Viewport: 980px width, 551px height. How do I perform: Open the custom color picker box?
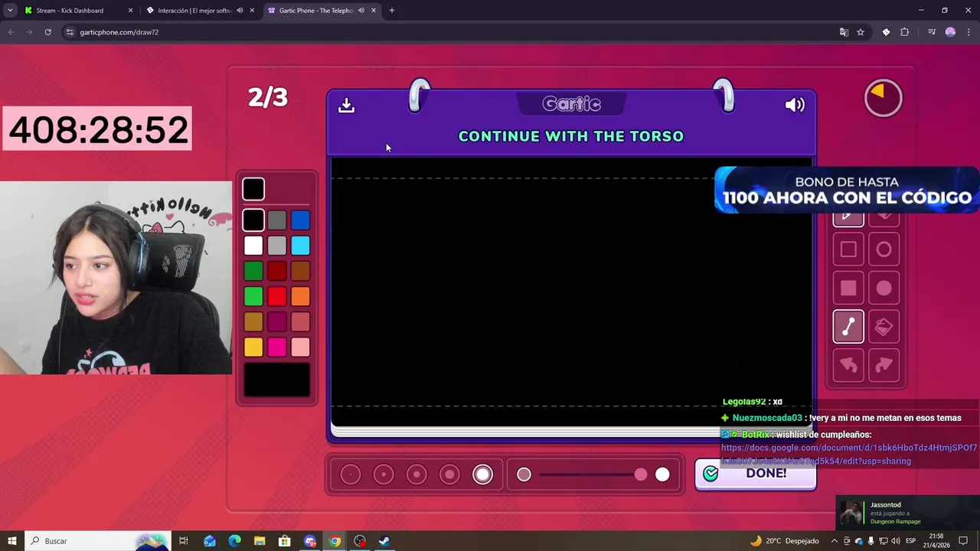(277, 380)
